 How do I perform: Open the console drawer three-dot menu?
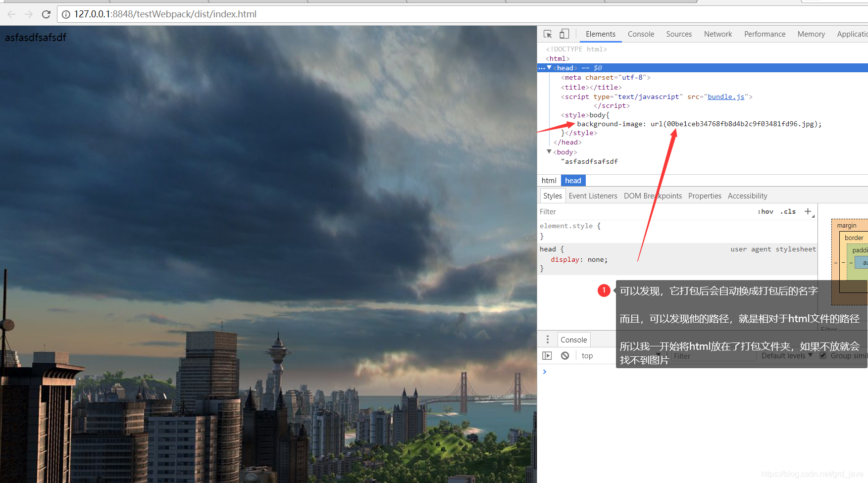click(x=548, y=339)
